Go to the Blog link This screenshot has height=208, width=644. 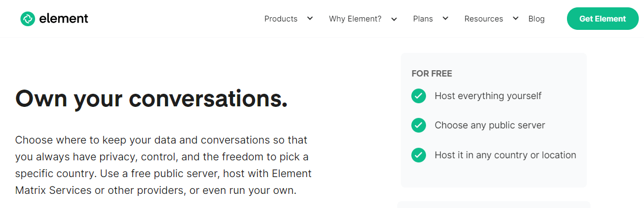coord(537,19)
